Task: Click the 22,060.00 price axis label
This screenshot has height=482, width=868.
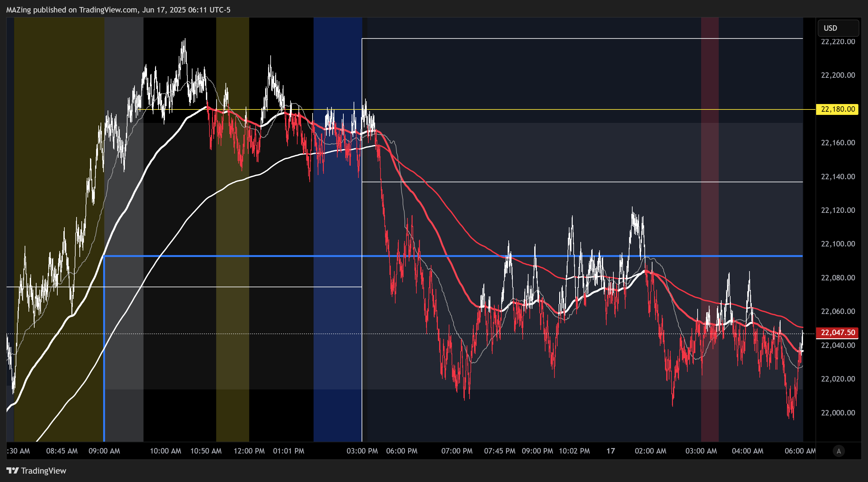Action: (x=838, y=311)
